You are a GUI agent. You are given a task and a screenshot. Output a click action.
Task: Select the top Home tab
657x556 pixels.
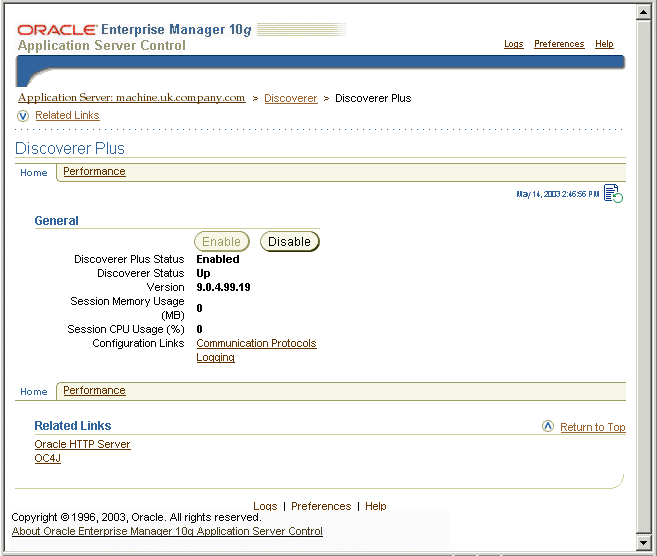click(x=34, y=173)
